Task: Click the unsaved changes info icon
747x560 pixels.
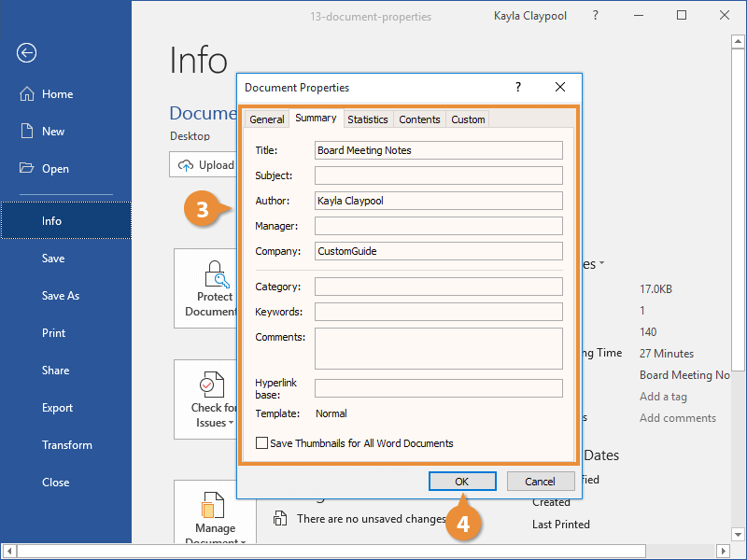Action: (x=281, y=518)
